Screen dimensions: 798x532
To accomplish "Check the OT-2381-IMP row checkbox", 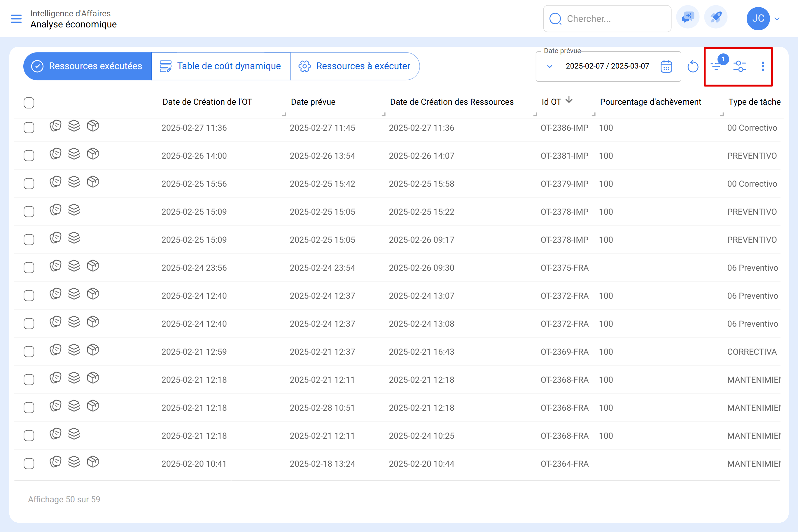I will [29, 156].
